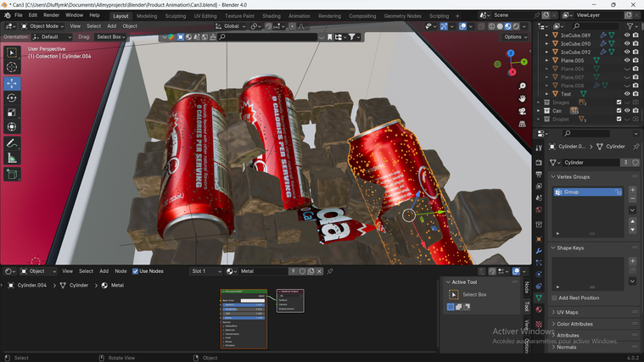
Task: Select the Add Cube tool
Action: (x=12, y=174)
